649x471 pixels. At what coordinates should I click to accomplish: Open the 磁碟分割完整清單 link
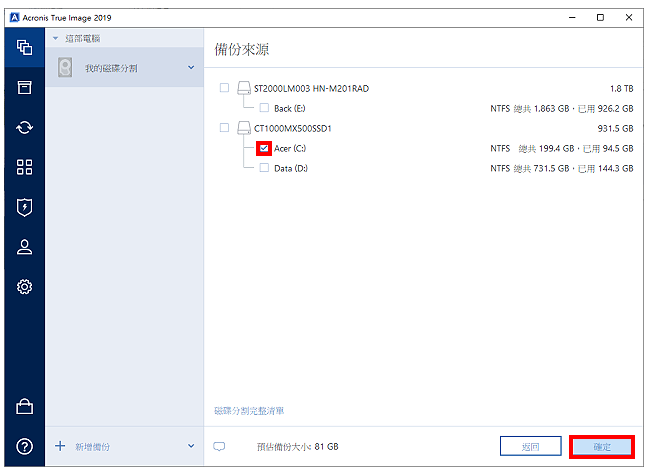tap(249, 411)
